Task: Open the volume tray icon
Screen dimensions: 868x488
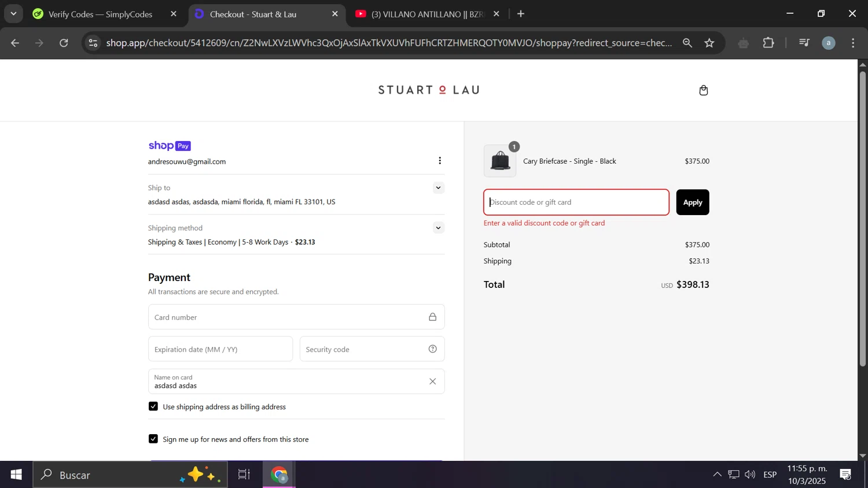Action: (750, 475)
